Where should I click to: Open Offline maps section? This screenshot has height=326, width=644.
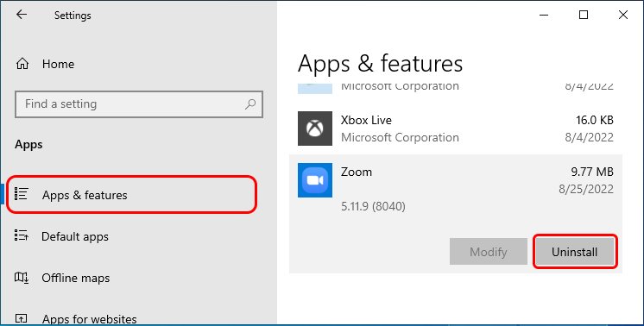click(x=138, y=278)
